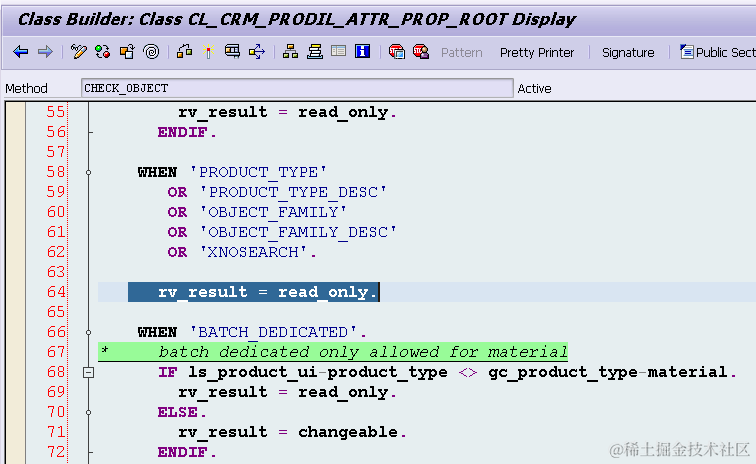Screen dimensions: 756x464
Task: Toggle Display/Change mode with pencil icon
Action: click(x=79, y=52)
